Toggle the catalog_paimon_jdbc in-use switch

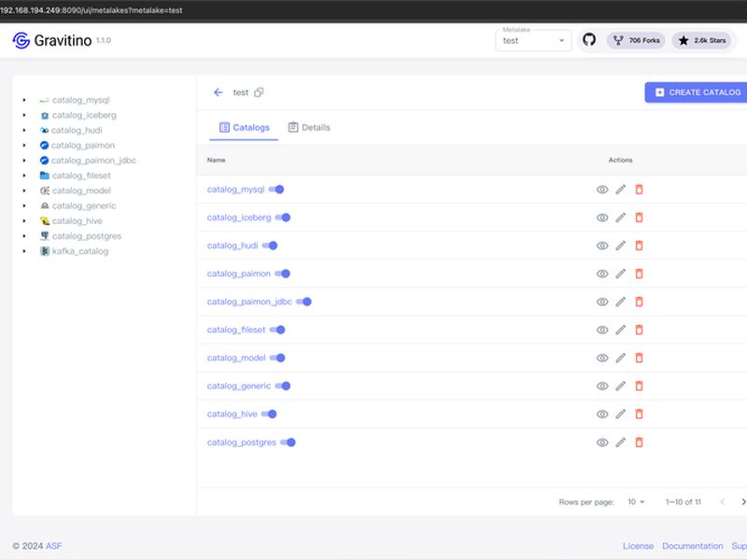coord(304,301)
